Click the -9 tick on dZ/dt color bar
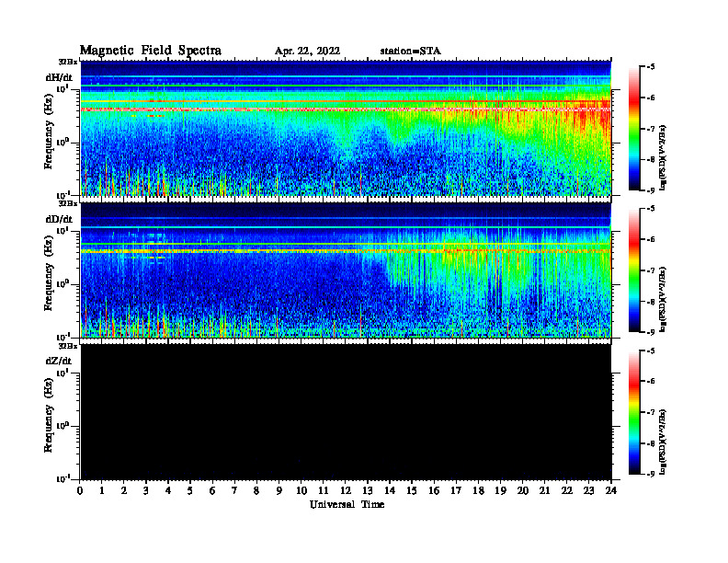The height and width of the screenshot is (563, 728). (x=651, y=474)
